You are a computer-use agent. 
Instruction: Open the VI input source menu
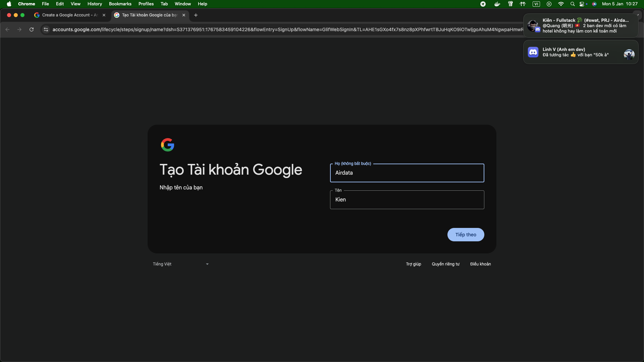pyautogui.click(x=536, y=4)
